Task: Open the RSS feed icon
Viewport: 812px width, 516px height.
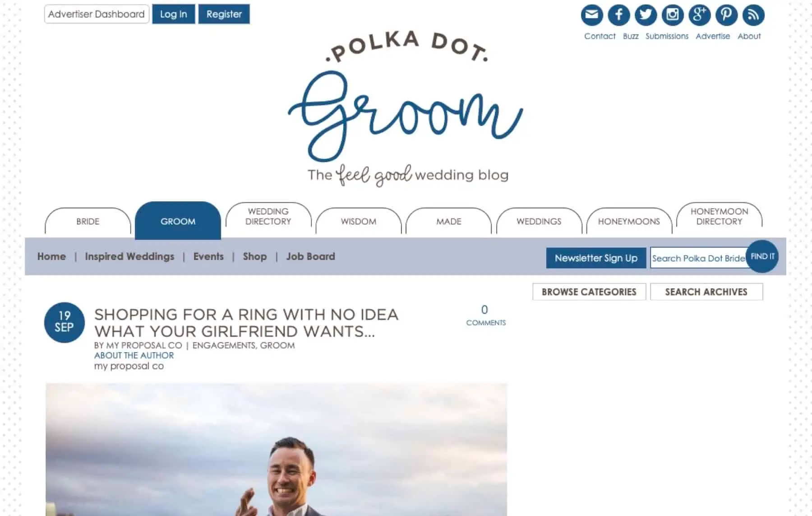Action: tap(753, 15)
